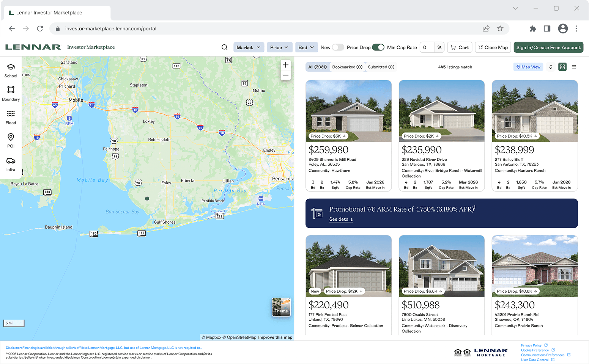Click Sign In/Create Free Account
The width and height of the screenshot is (589, 364).
click(548, 47)
